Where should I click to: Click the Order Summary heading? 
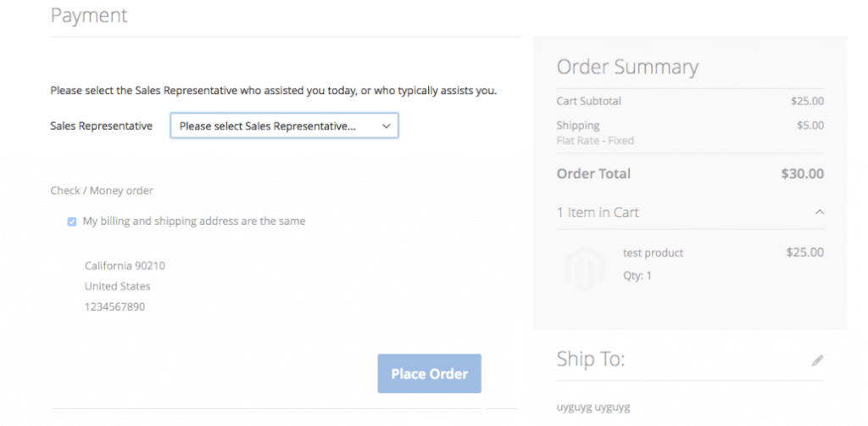(x=627, y=67)
